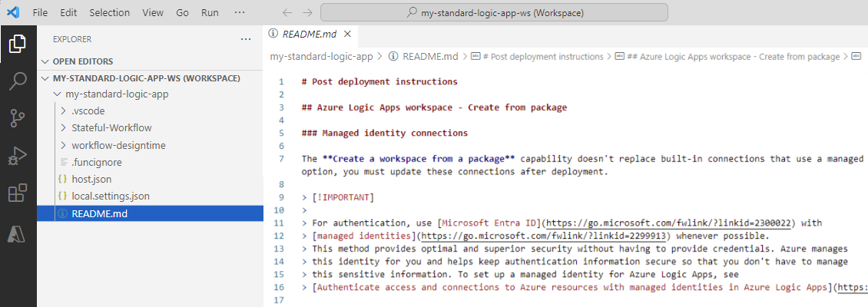Click the .funcignore file icon
868x307 pixels.
tap(62, 163)
